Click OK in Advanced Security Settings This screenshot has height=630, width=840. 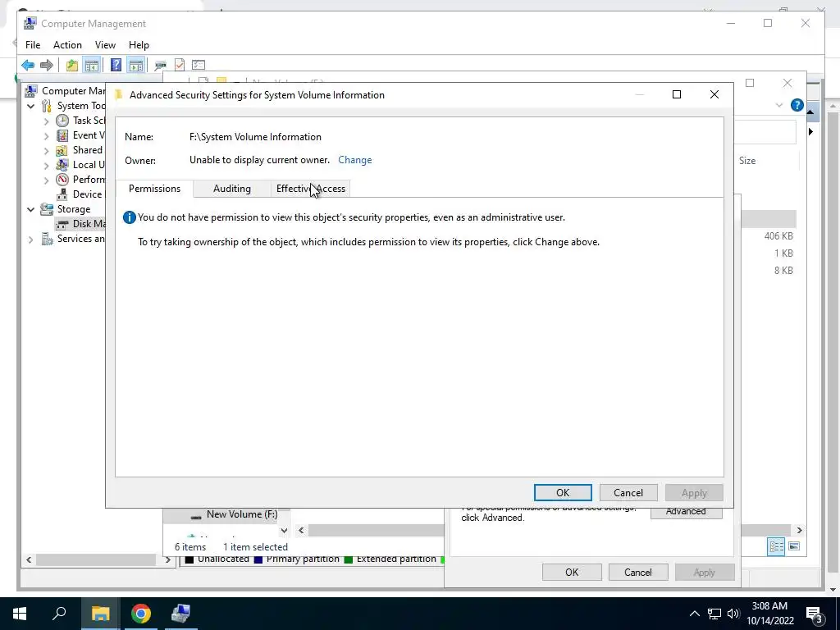(563, 493)
